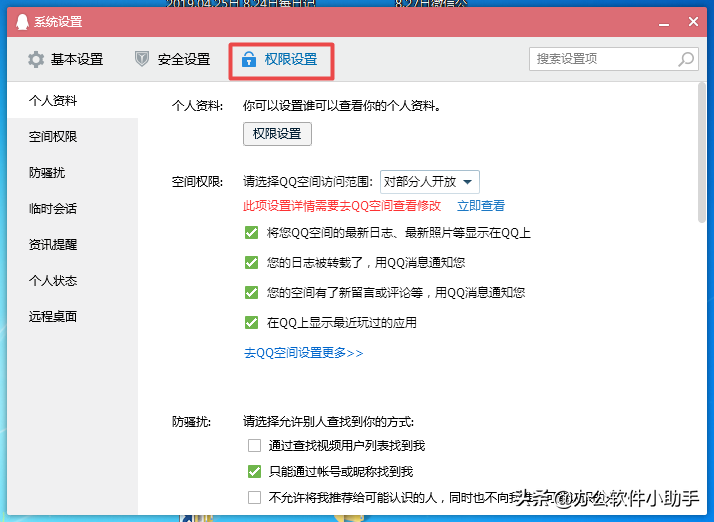This screenshot has width=714, height=522.
Task: Toggle 您的日志被转载了 notification checkbox
Action: pyautogui.click(x=251, y=263)
